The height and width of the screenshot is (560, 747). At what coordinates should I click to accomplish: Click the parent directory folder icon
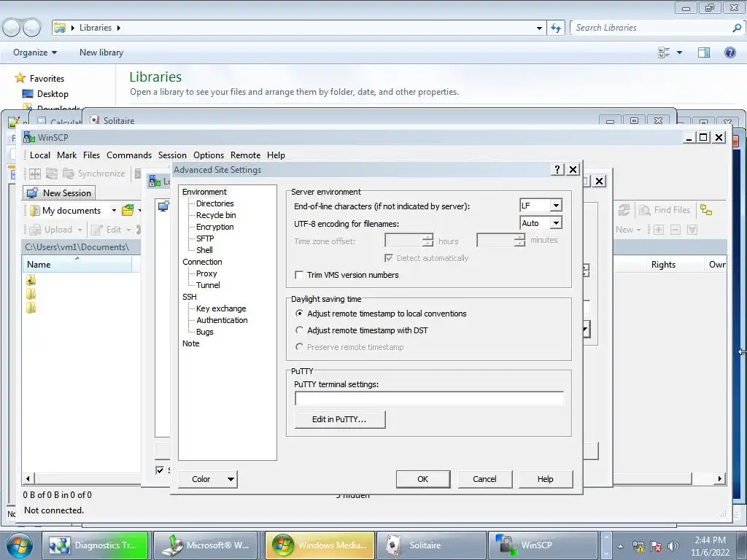click(x=31, y=280)
